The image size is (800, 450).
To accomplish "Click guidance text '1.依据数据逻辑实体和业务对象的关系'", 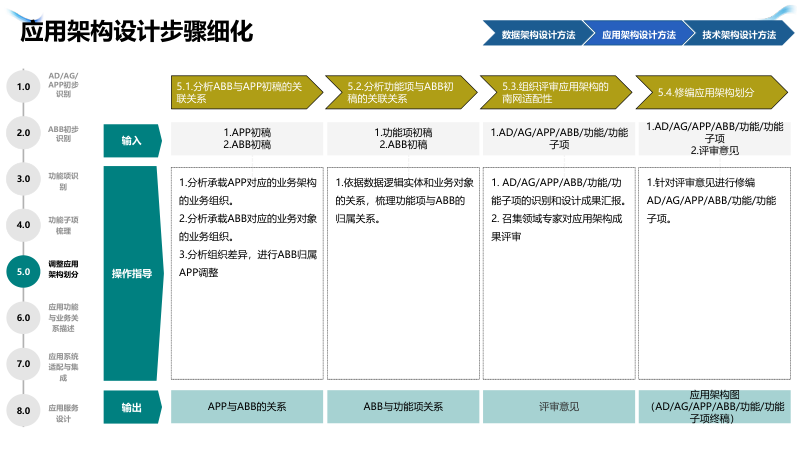I will [404, 191].
